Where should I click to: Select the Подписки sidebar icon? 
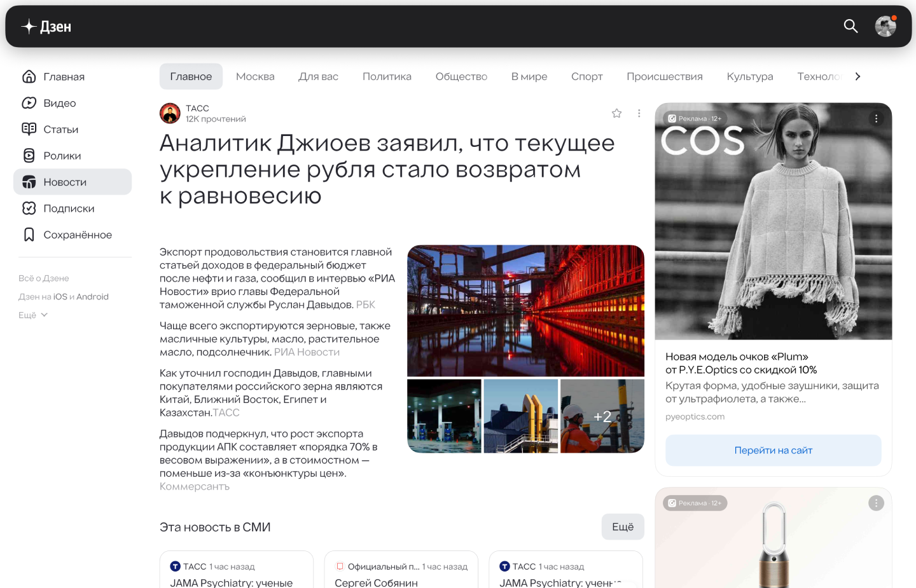point(29,208)
